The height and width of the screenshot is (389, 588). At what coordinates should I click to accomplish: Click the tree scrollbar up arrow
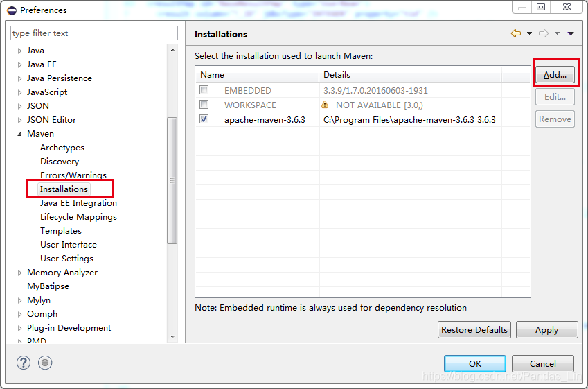click(172, 50)
